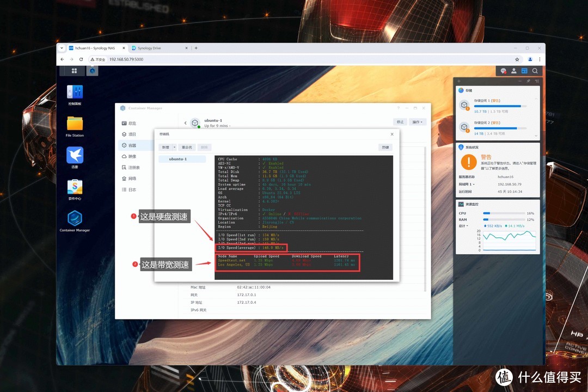Open the Control Panel desktop icon
The height and width of the screenshot is (392, 588).
tap(75, 93)
